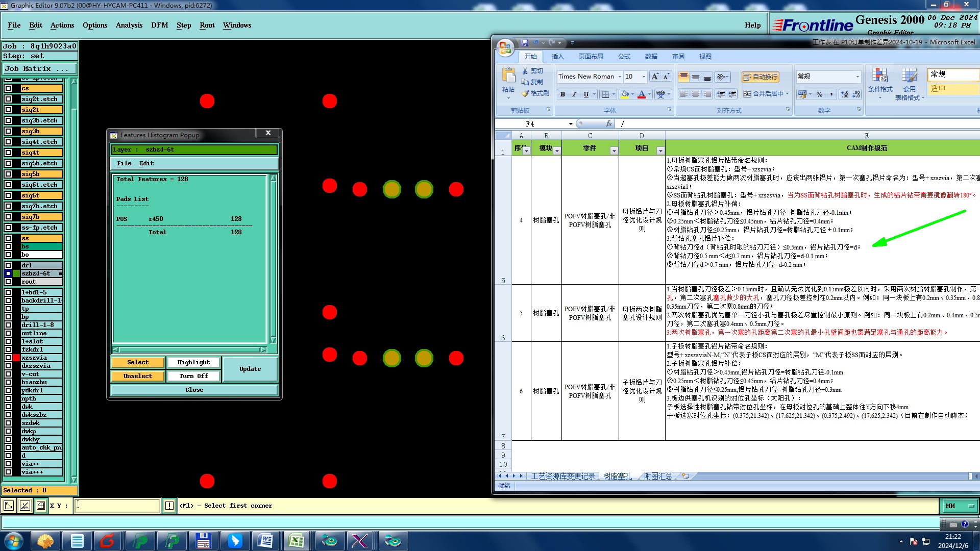The image size is (980, 551).
Task: Toggle the checkbox for layer sig2t
Action: 8,110
